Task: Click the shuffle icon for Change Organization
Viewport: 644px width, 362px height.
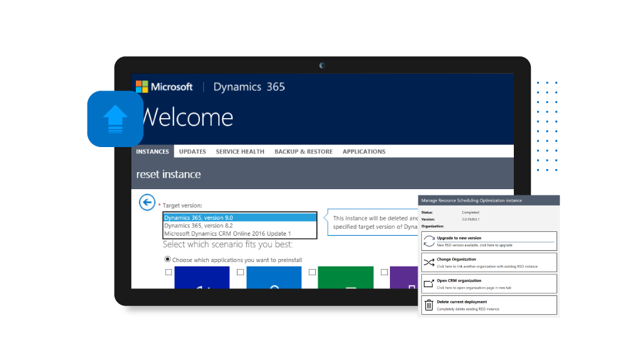Action: pyautogui.click(x=429, y=263)
